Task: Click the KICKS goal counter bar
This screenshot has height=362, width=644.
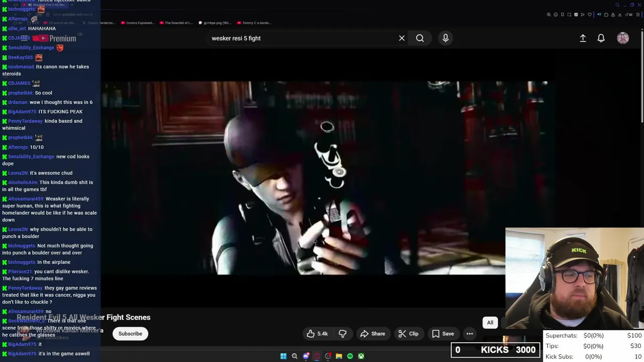Action: [496, 350]
